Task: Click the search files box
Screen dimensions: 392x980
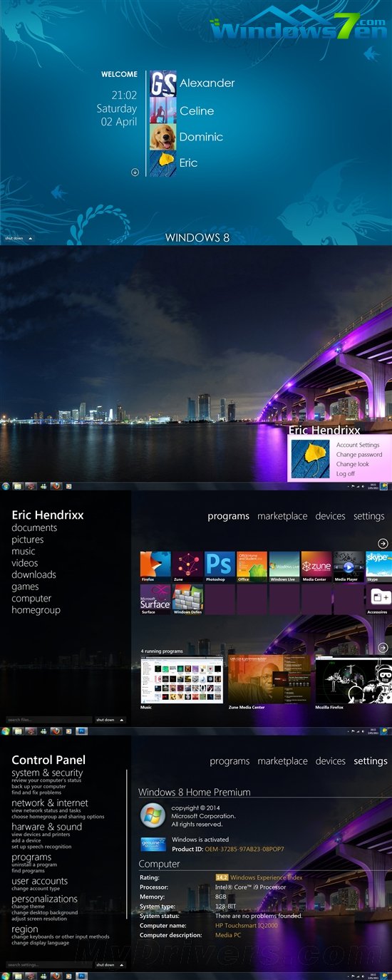Action: point(49,720)
